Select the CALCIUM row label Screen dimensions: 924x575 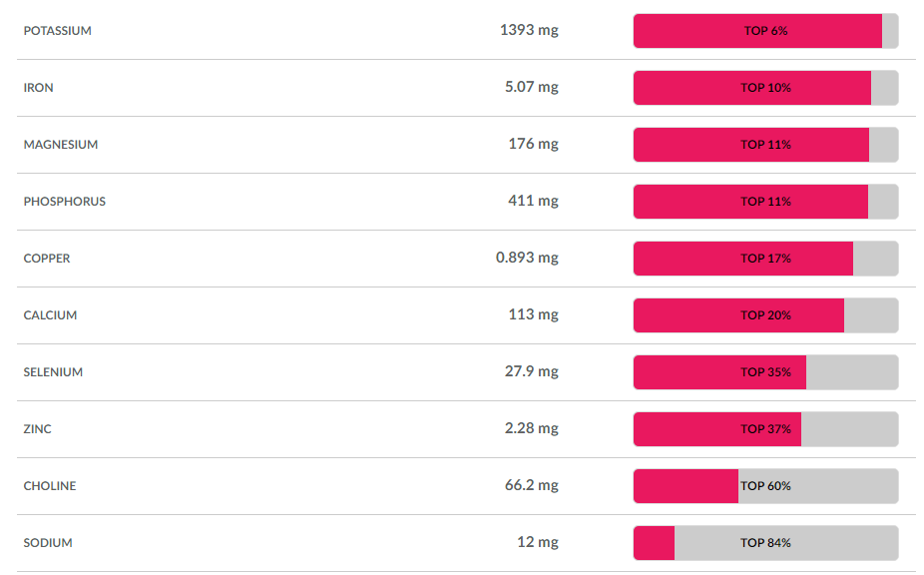point(50,314)
